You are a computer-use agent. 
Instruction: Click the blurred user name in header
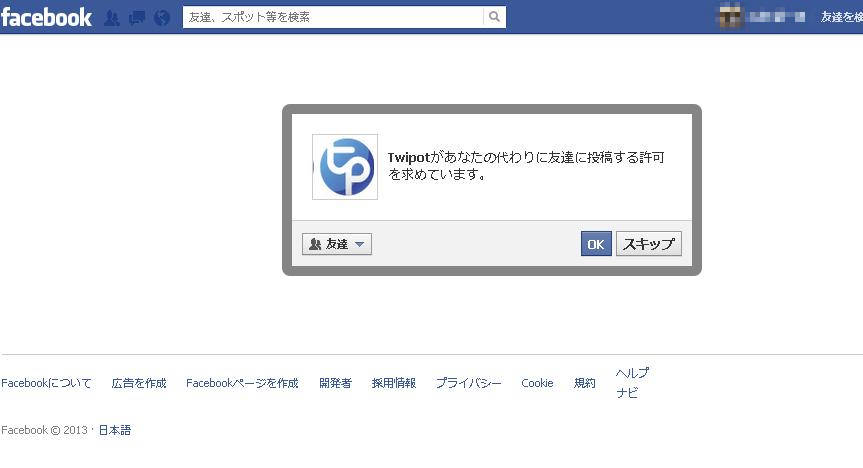tap(777, 17)
